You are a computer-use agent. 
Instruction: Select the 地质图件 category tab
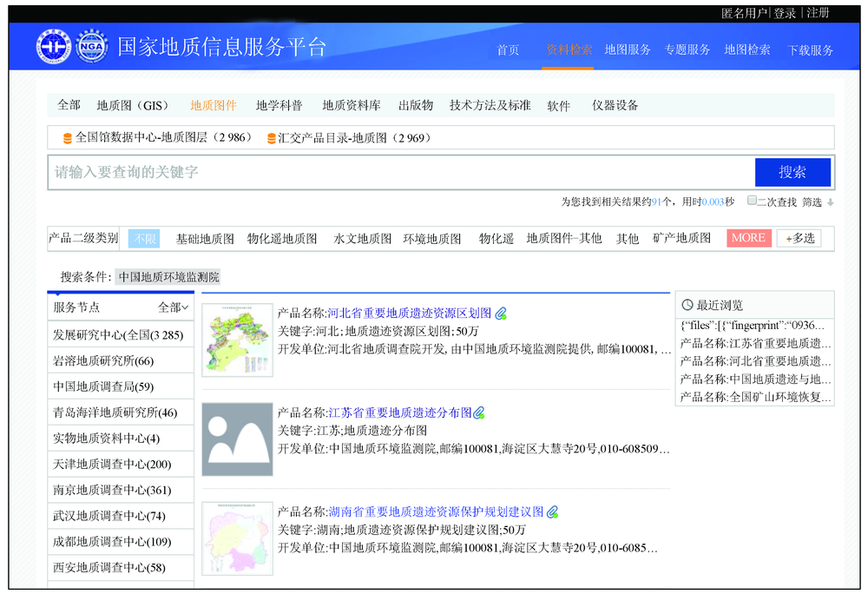(x=214, y=106)
